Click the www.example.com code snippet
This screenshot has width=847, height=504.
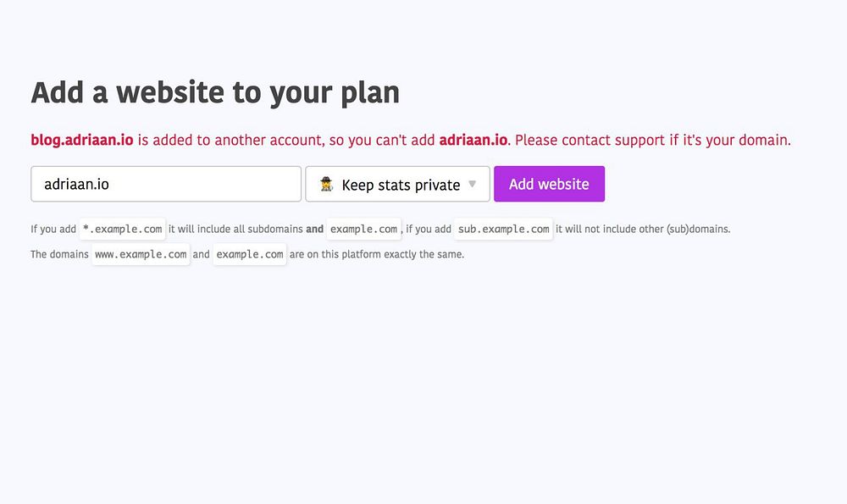point(141,254)
